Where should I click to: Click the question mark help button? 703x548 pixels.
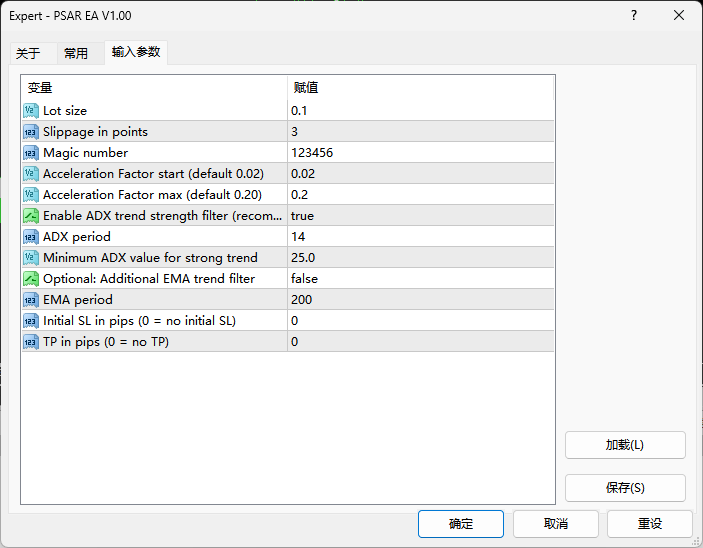point(633,16)
